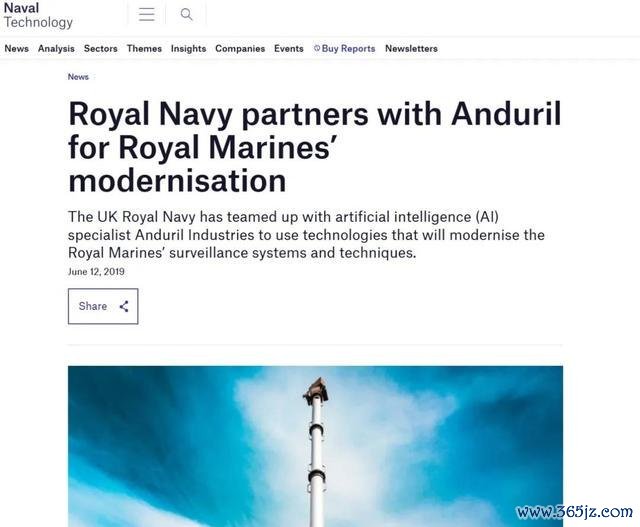Open the Events navigation item
The width and height of the screenshot is (640, 527).
point(289,49)
